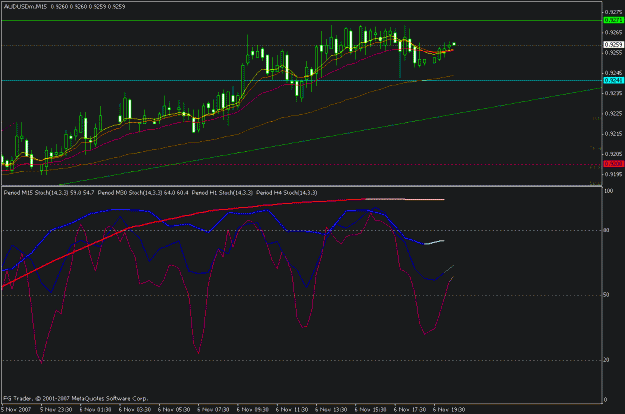Click the 0.9255 price axis value
Image resolution: width=625 pixels, height=414 pixels.
[613, 53]
